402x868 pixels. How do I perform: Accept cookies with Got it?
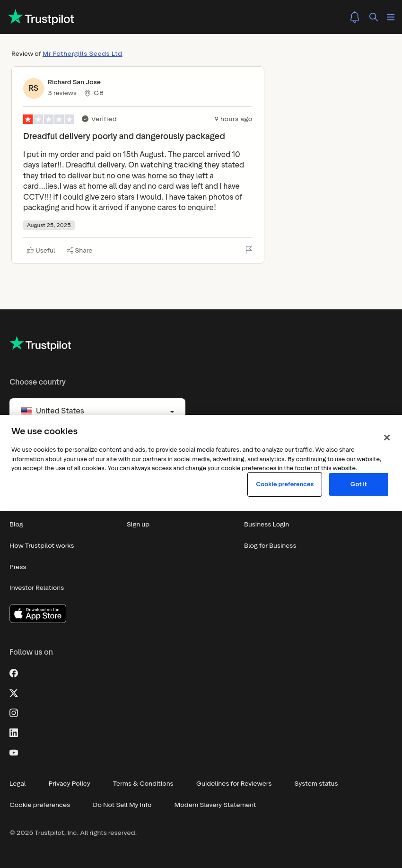358,484
